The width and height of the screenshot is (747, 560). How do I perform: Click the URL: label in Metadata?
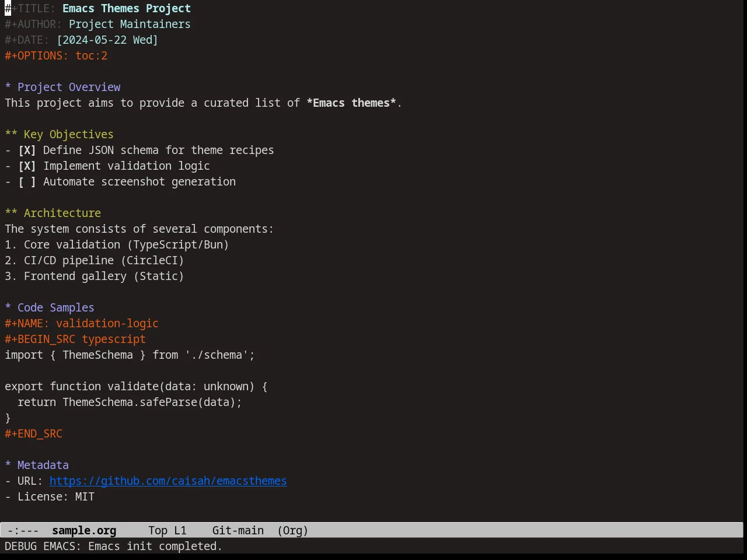(x=30, y=481)
